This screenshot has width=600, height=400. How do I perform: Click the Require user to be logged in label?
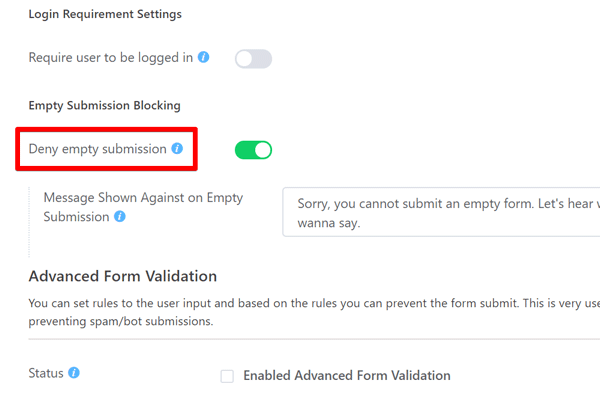coord(111,58)
